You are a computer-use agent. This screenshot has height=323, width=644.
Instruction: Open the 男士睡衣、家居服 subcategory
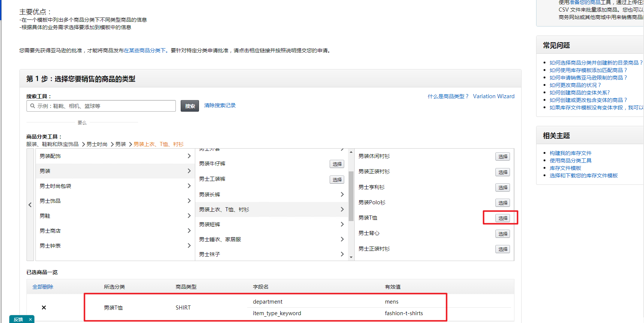[271, 239]
